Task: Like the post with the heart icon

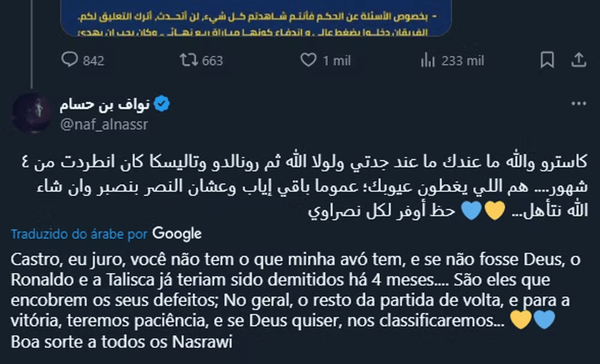Action: coord(308,60)
